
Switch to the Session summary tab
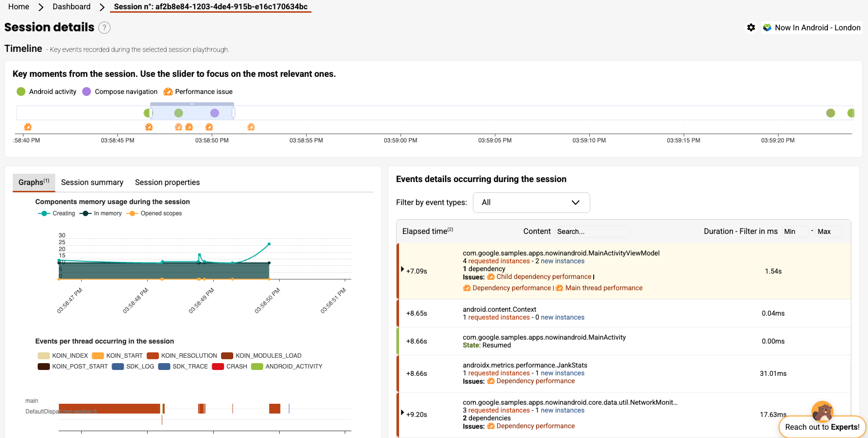click(92, 183)
